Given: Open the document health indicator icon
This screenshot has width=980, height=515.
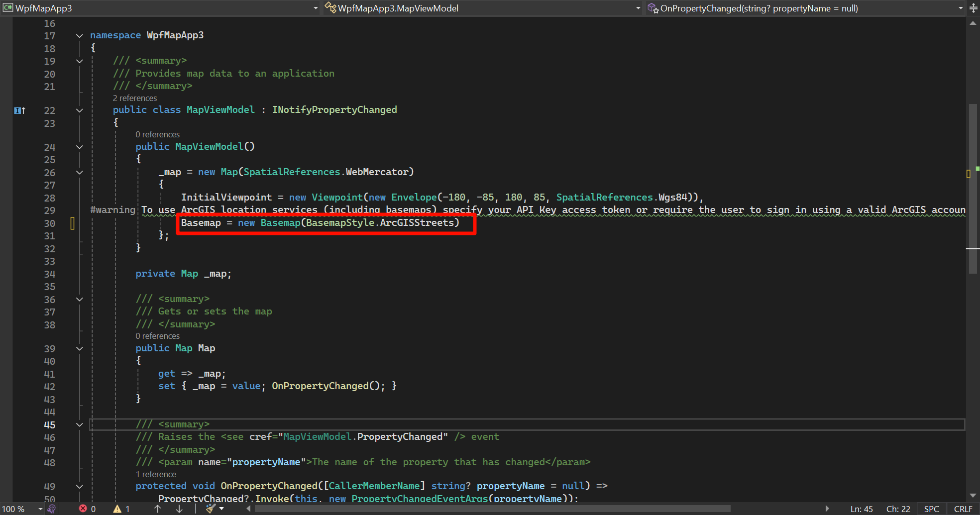Looking at the screenshot, I should (51, 509).
